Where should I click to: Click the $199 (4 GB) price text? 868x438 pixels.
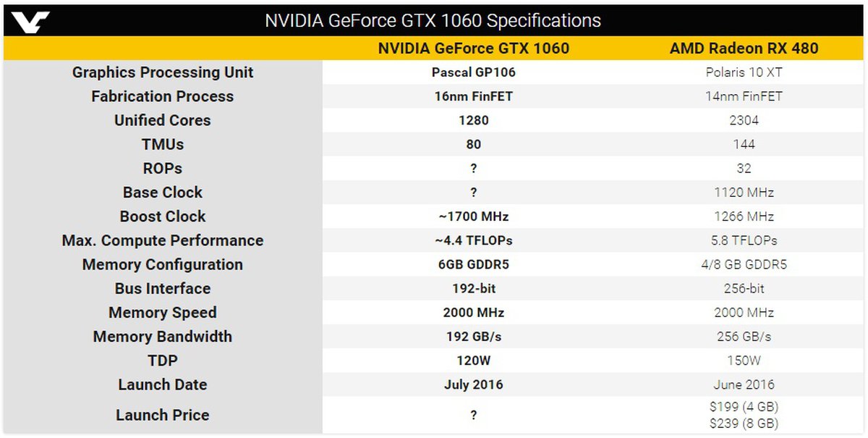tap(744, 407)
